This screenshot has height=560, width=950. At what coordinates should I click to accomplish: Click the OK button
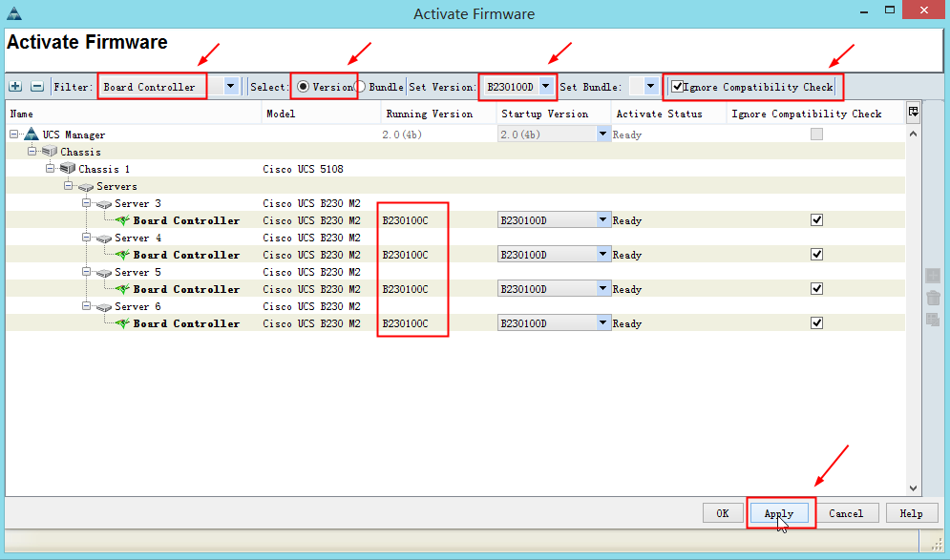(x=723, y=513)
